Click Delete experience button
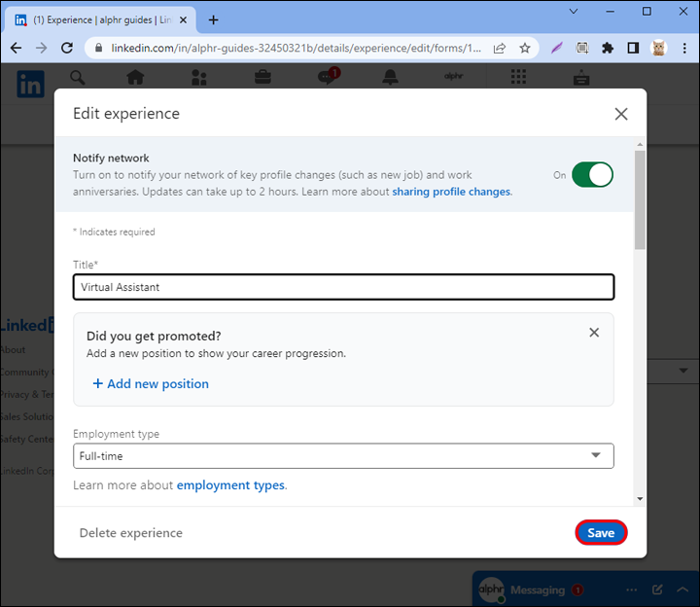 point(131,533)
